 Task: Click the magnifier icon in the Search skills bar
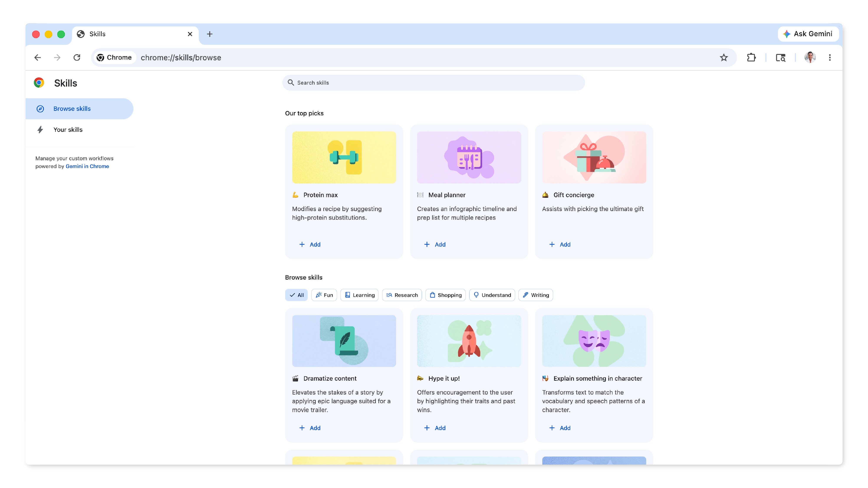(291, 82)
